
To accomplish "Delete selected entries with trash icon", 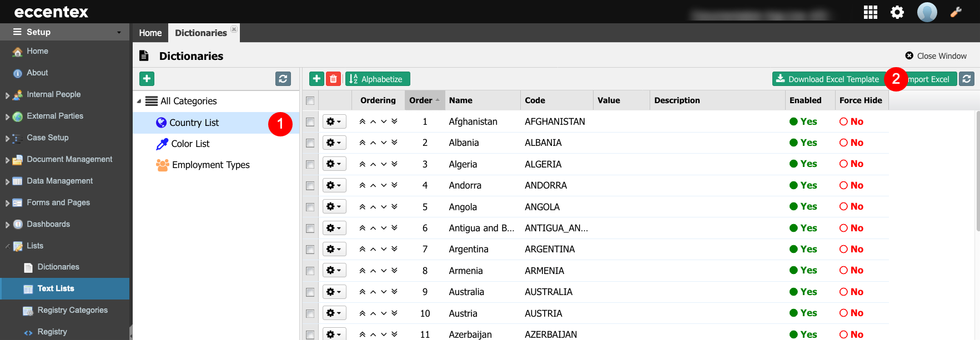I will [x=333, y=79].
